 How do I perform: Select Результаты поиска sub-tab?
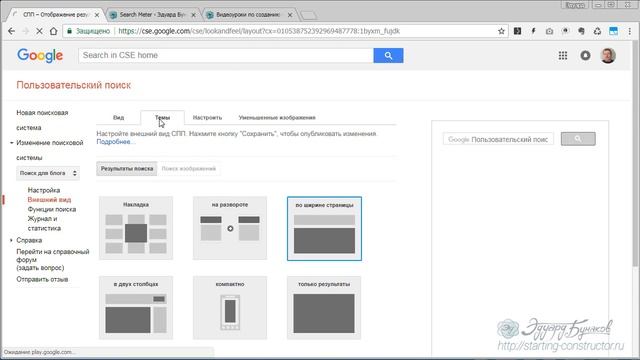point(127,169)
